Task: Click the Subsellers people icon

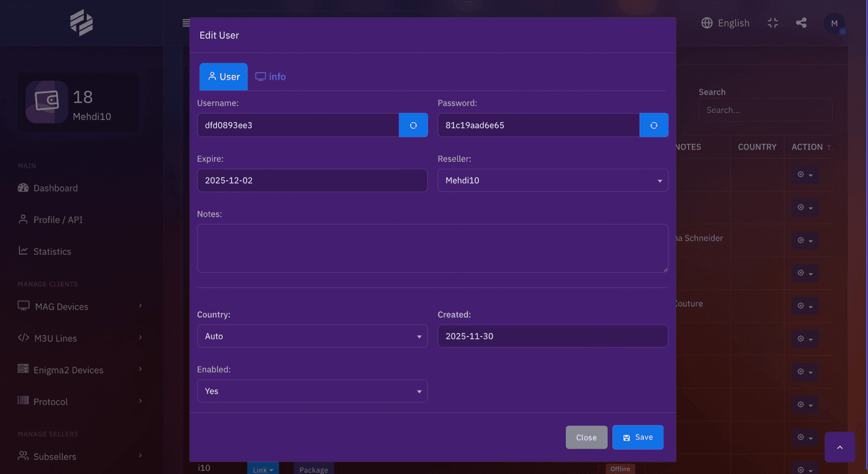Action: 23,456
